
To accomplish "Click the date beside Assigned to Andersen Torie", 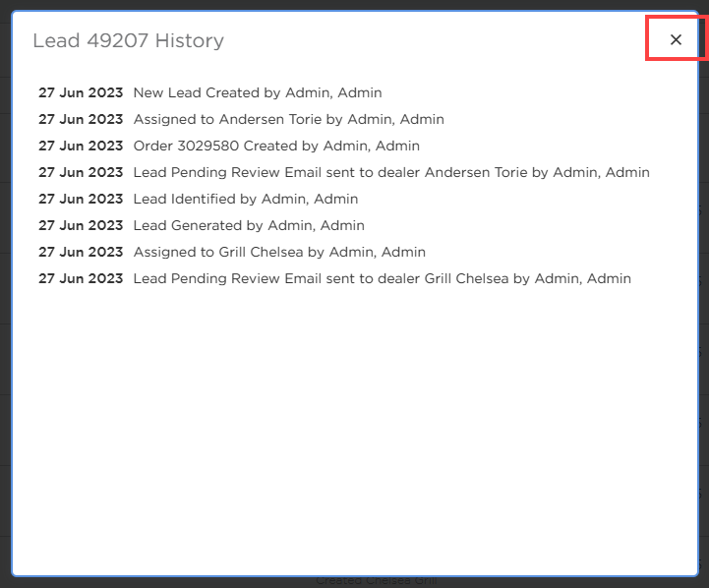I will (81, 119).
